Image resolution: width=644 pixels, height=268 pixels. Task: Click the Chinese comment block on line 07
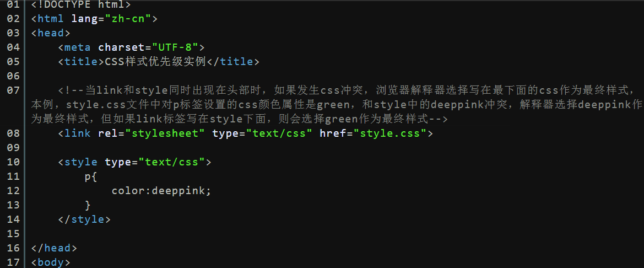coord(337,104)
